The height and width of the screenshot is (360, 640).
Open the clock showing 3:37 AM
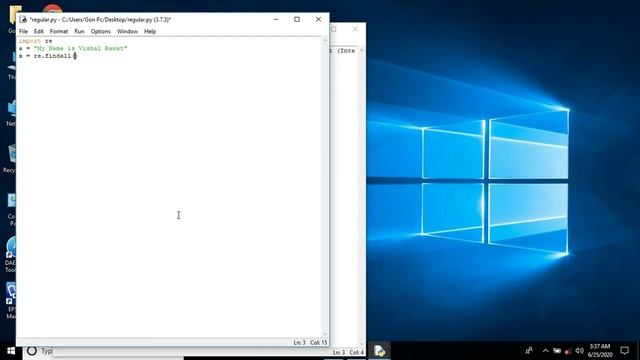coord(600,351)
